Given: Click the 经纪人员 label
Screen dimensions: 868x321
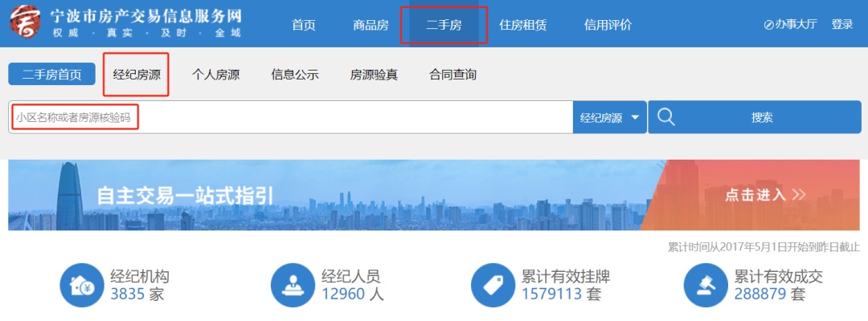Looking at the screenshot, I should point(351,276).
